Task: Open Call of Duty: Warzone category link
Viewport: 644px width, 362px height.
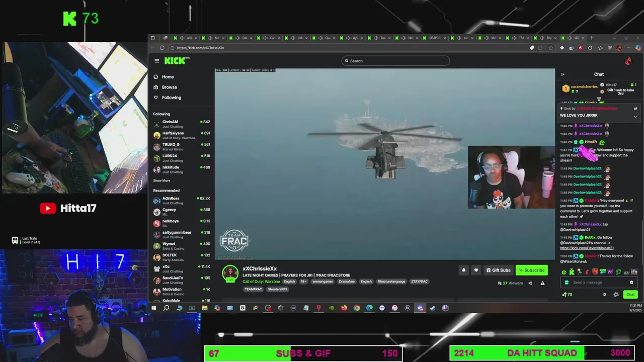Action: point(261,282)
